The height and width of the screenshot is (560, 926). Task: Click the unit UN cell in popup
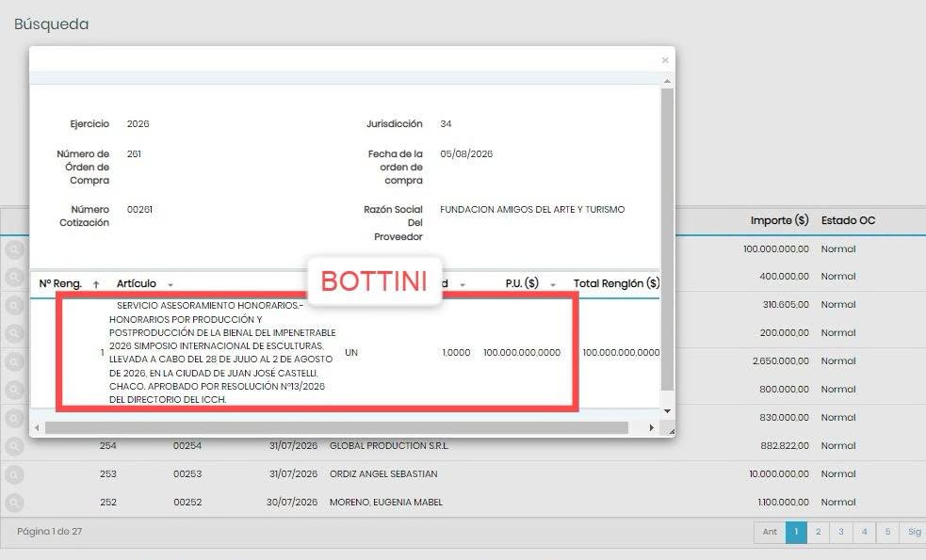(x=351, y=353)
